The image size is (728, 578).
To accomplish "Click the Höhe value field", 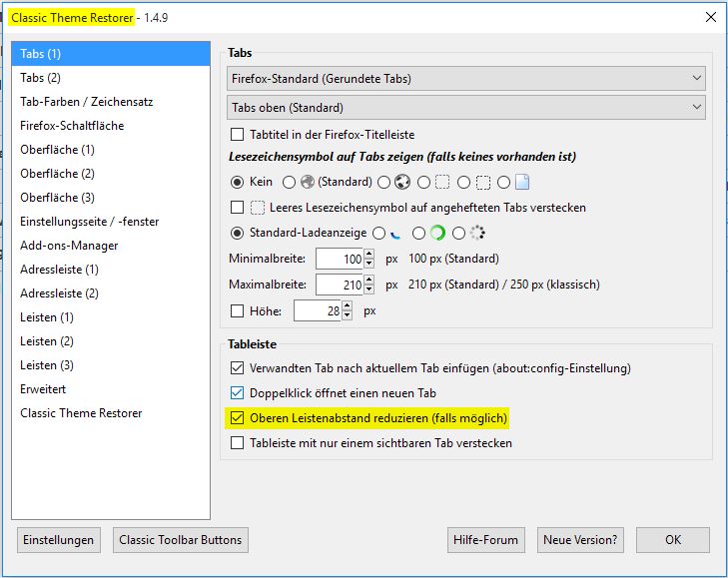I will pos(318,310).
